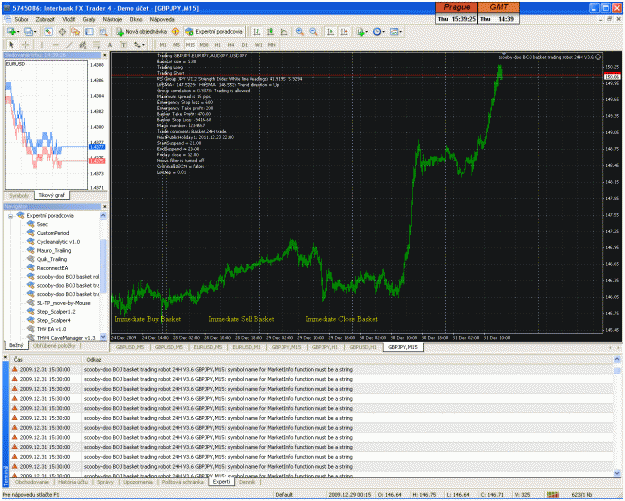Screen dimensions: 625x501
Task: Zoom in on the chart
Action: click(300, 31)
